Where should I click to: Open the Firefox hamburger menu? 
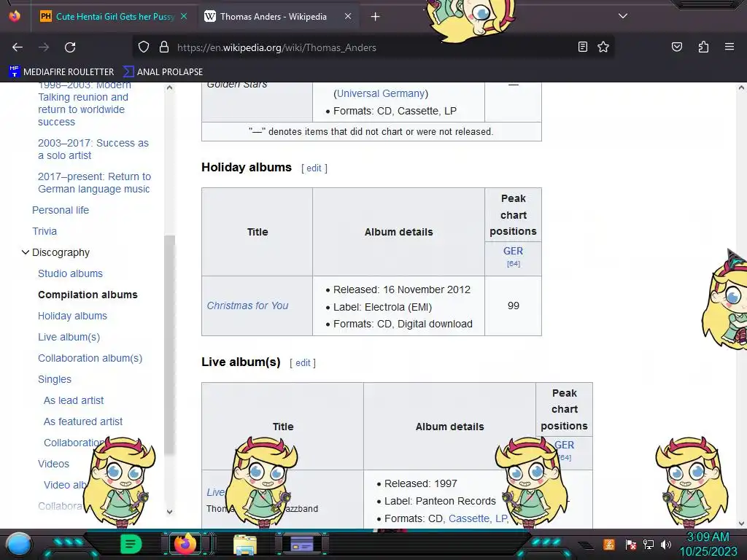(x=729, y=47)
